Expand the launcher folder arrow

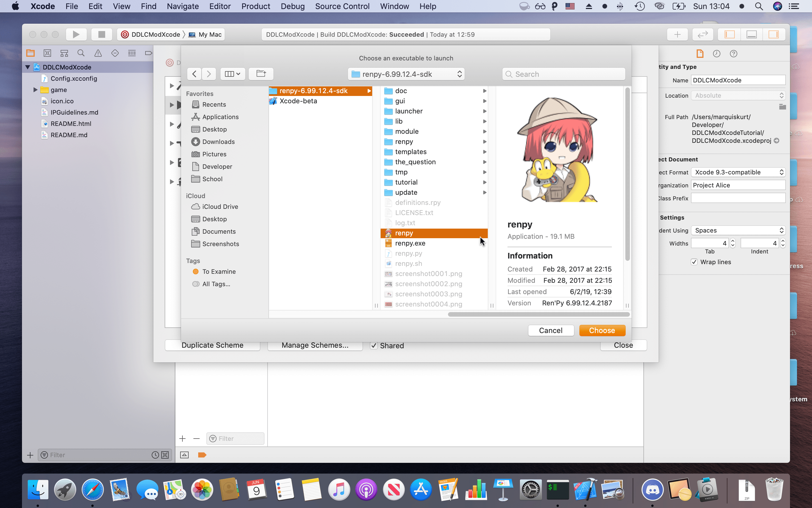pyautogui.click(x=484, y=111)
